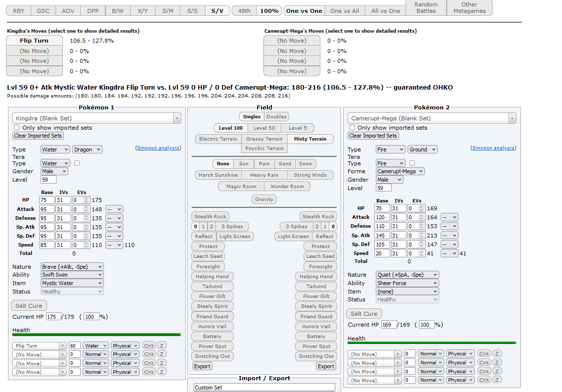
Task: Switch to One vs All mode
Action: 345,11
